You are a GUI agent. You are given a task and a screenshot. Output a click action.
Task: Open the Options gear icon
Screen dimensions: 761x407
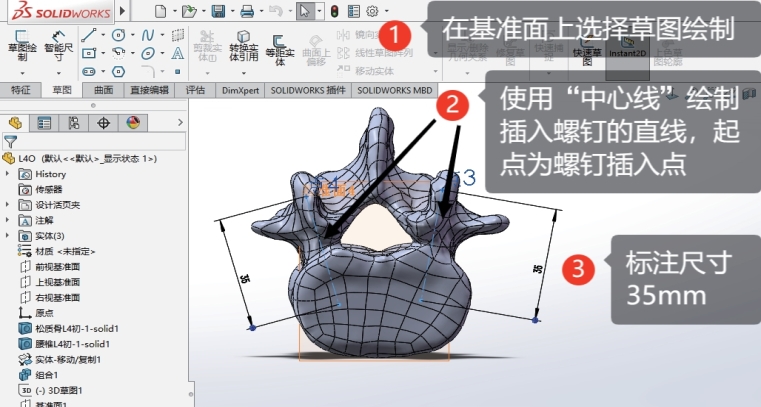pos(372,11)
